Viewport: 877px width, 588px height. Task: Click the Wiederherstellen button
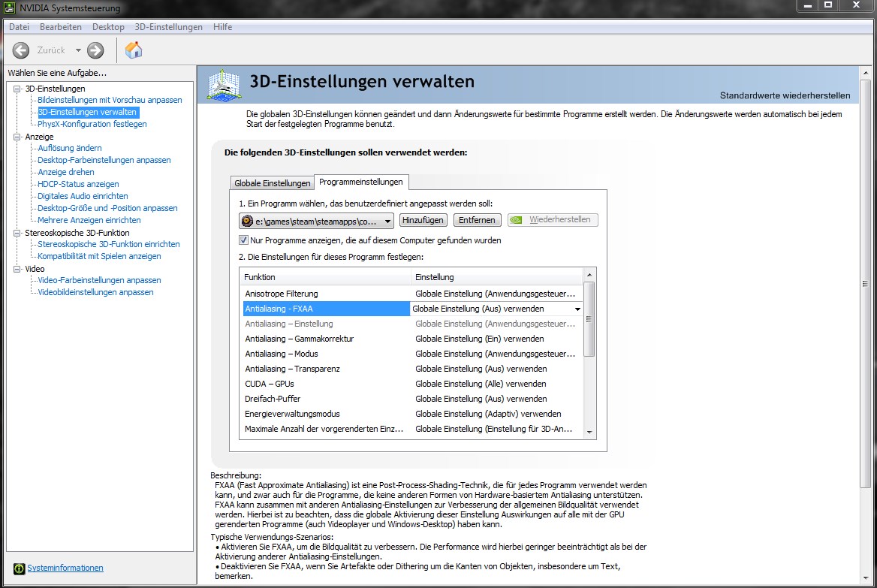pyautogui.click(x=553, y=220)
